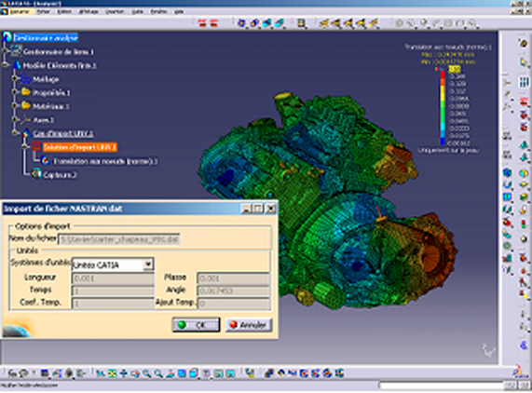The image size is (532, 393).
Task: Expand the Matériaux.1 tree node
Action: [x=15, y=106]
